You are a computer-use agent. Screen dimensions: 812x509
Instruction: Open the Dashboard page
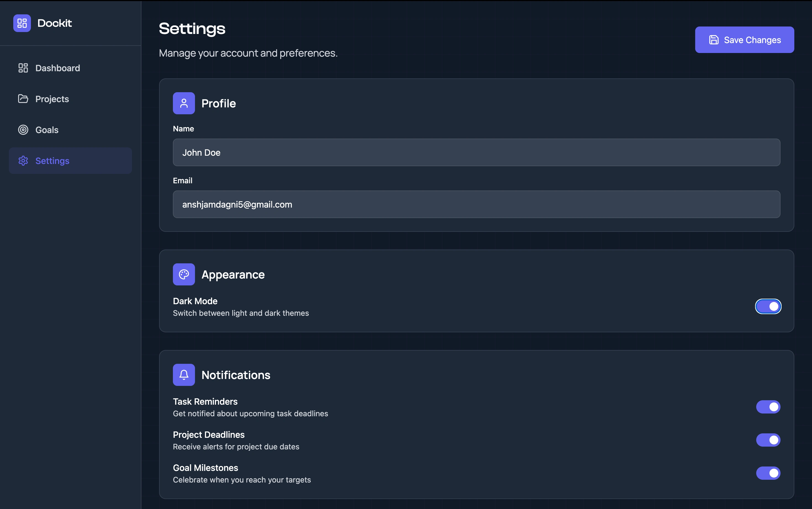[x=70, y=68]
